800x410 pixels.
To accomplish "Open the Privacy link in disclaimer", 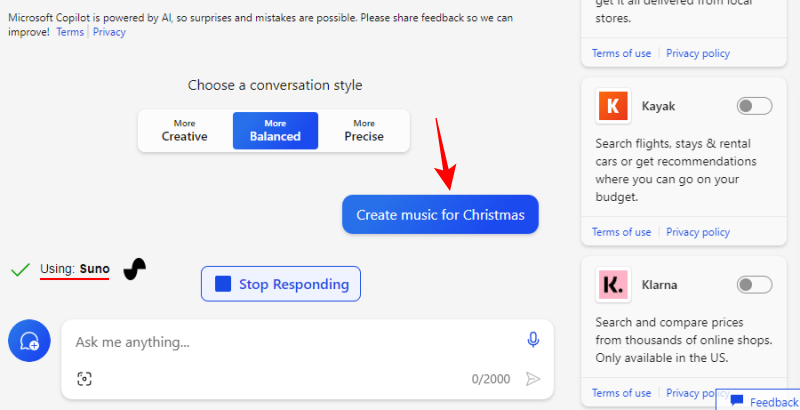I will click(x=109, y=32).
